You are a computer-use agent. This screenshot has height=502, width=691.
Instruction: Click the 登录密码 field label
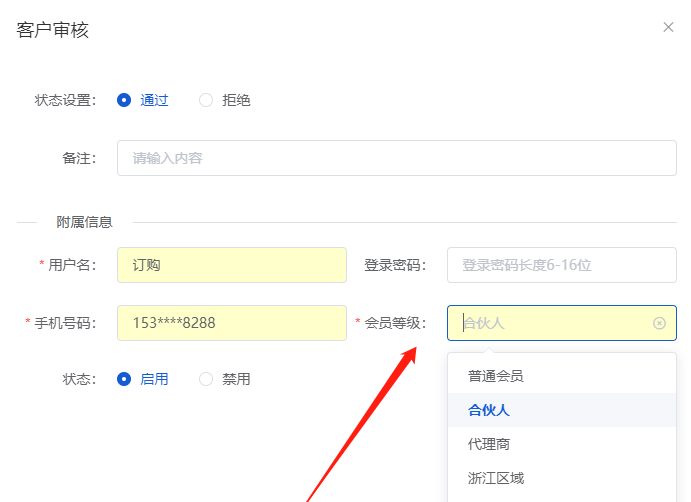click(395, 265)
